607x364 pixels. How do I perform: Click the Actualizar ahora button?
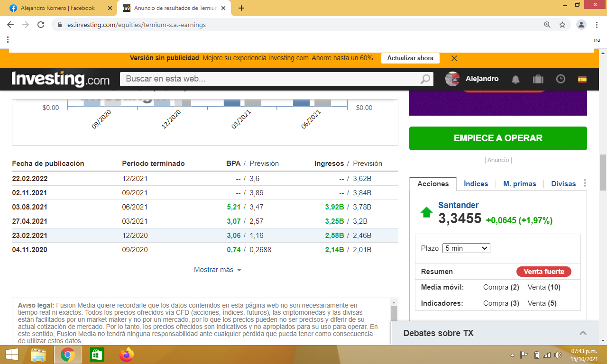click(410, 58)
